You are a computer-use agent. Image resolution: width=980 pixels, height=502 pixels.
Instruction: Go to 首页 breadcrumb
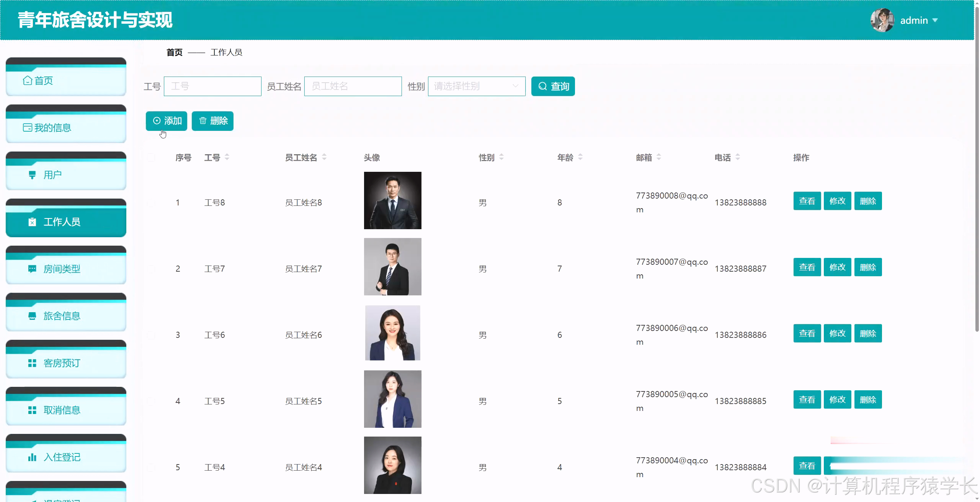pos(174,52)
